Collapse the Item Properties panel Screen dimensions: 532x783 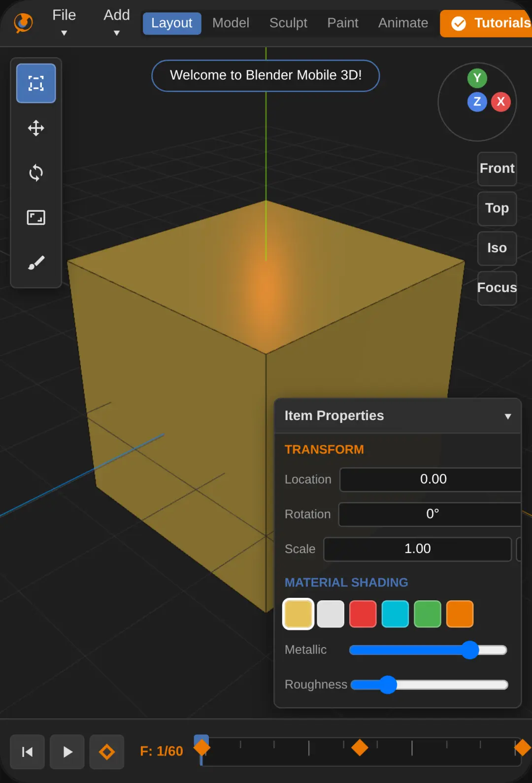(508, 416)
